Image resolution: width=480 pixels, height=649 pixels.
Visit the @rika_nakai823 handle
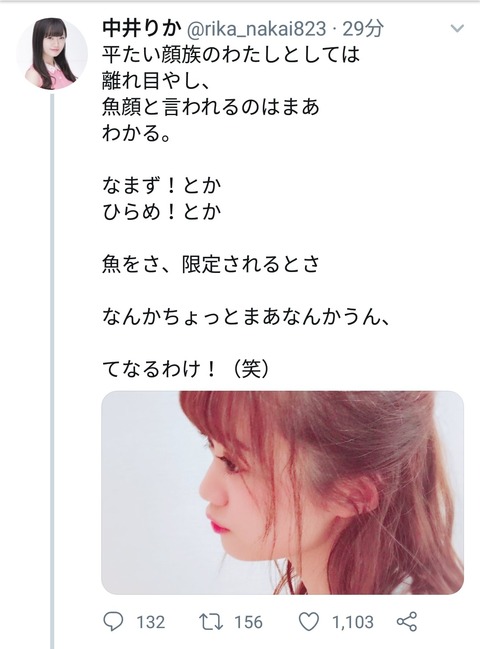[x=257, y=29]
